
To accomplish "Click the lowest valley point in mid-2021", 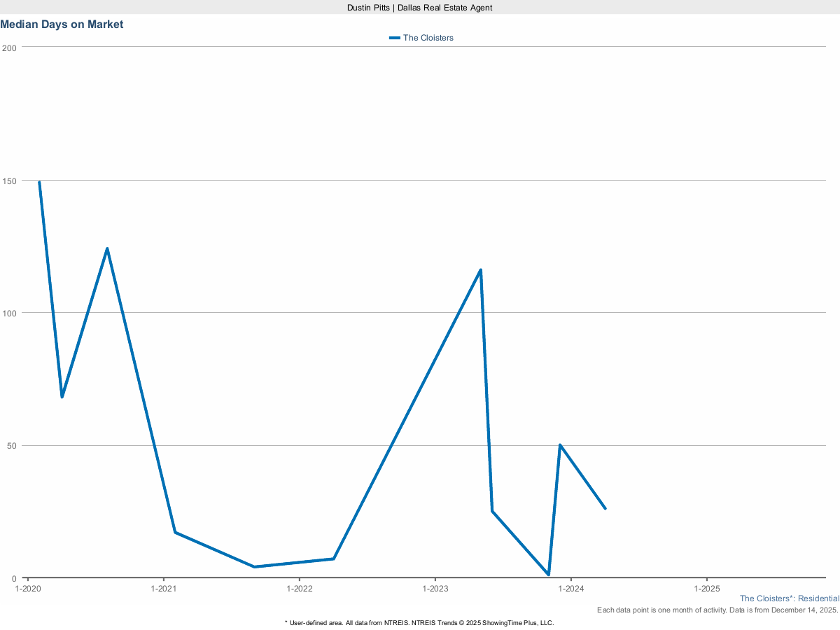I will 254,566.
